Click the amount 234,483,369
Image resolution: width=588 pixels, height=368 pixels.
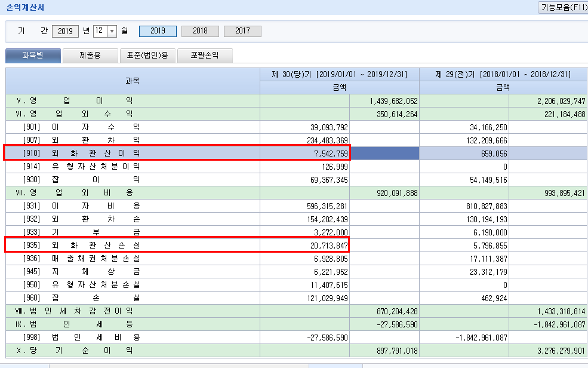tap(327, 140)
